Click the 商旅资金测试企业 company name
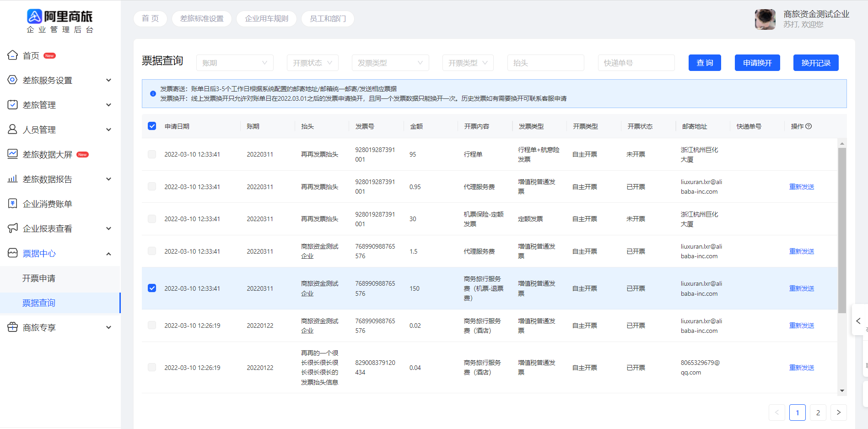 coord(816,14)
